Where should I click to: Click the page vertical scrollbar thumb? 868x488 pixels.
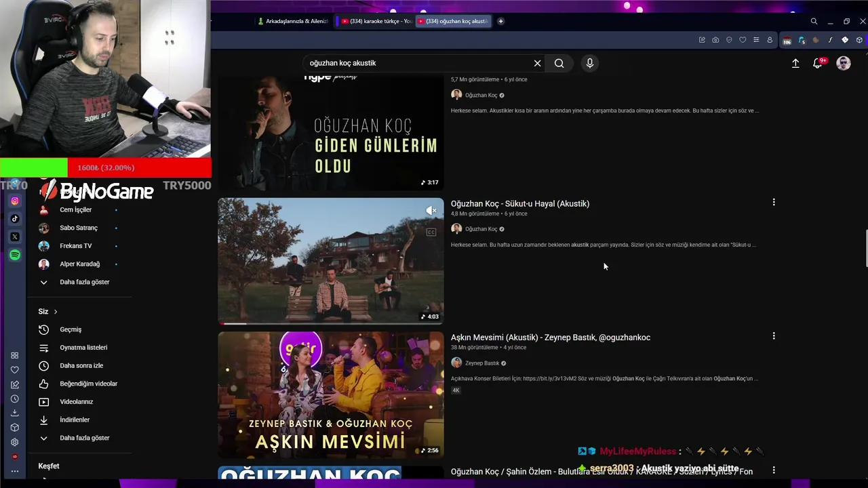click(866, 249)
